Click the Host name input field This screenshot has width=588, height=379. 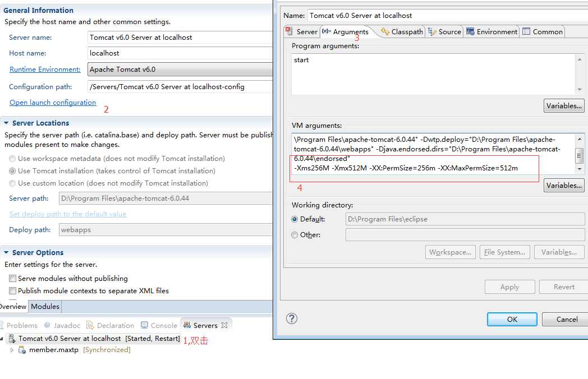click(180, 53)
